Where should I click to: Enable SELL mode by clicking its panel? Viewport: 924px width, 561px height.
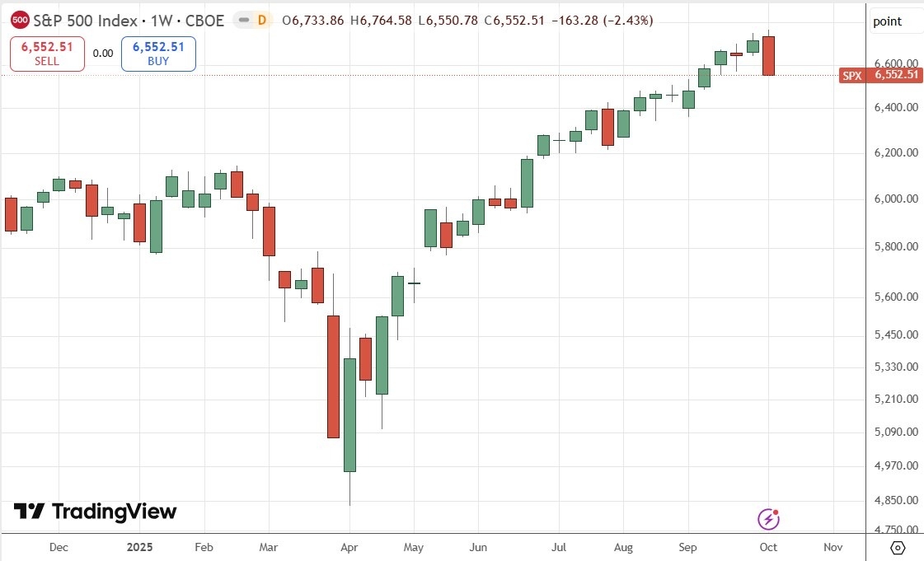(47, 53)
